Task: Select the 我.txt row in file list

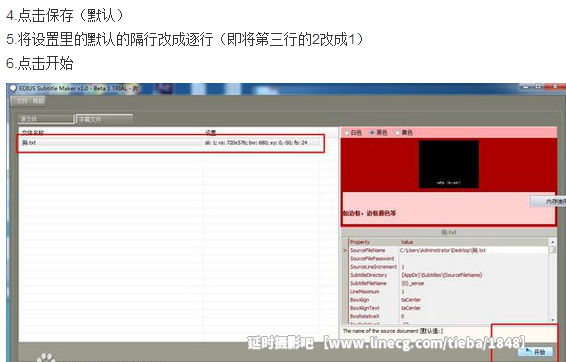Action: [x=171, y=143]
